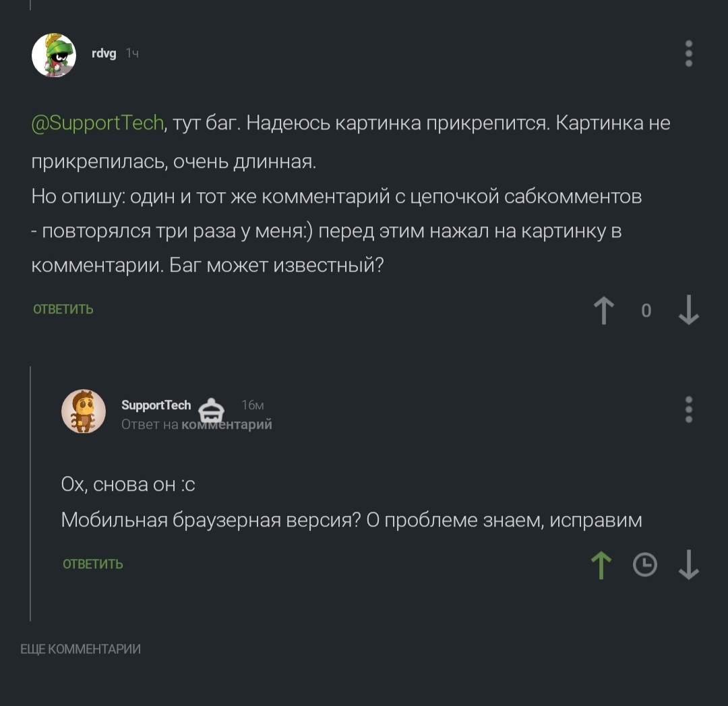The image size is (728, 706).
Task: Click the 0 rating counter on rdvg's comment
Action: 646,311
